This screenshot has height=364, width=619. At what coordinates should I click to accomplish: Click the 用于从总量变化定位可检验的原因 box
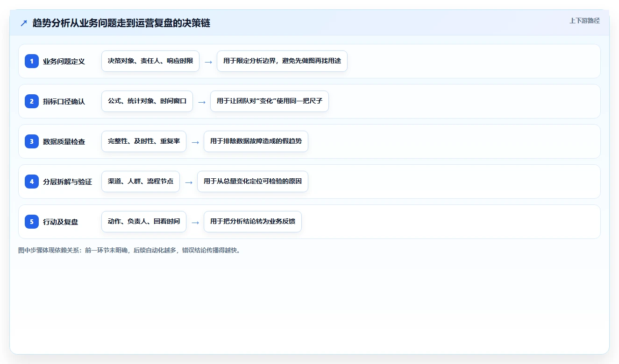(253, 182)
